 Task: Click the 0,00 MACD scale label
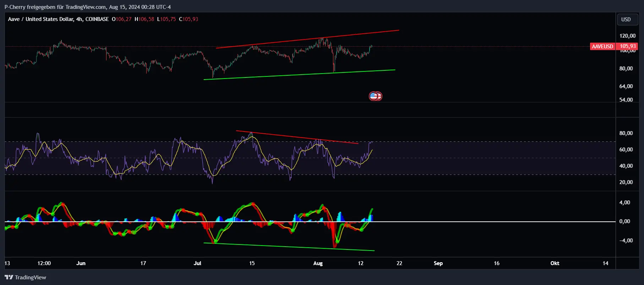coord(624,221)
